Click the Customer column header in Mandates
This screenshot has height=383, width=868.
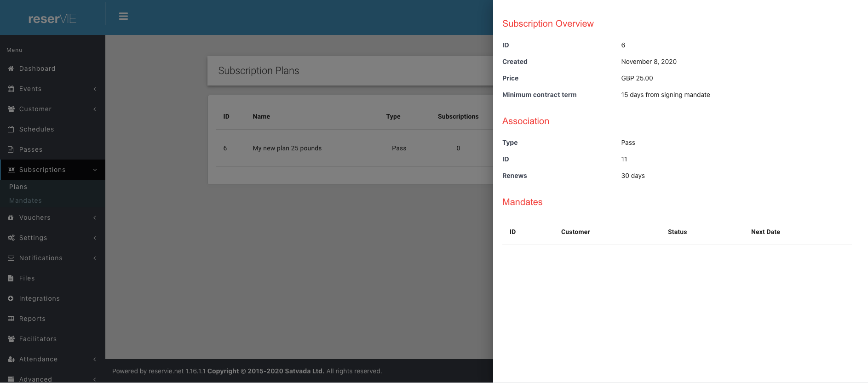pos(575,232)
